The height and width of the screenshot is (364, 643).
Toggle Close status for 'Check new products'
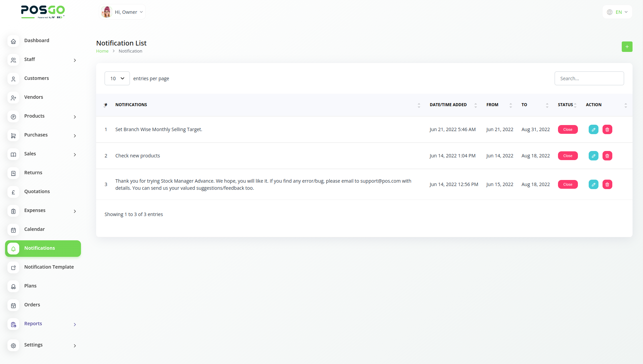tap(567, 156)
